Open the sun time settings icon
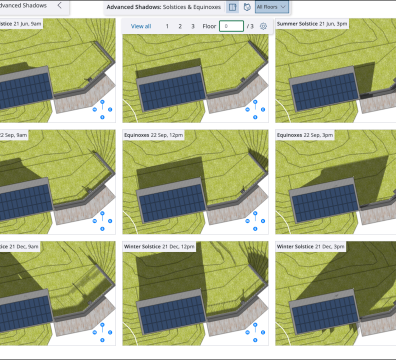This screenshot has width=396, height=360. click(247, 7)
